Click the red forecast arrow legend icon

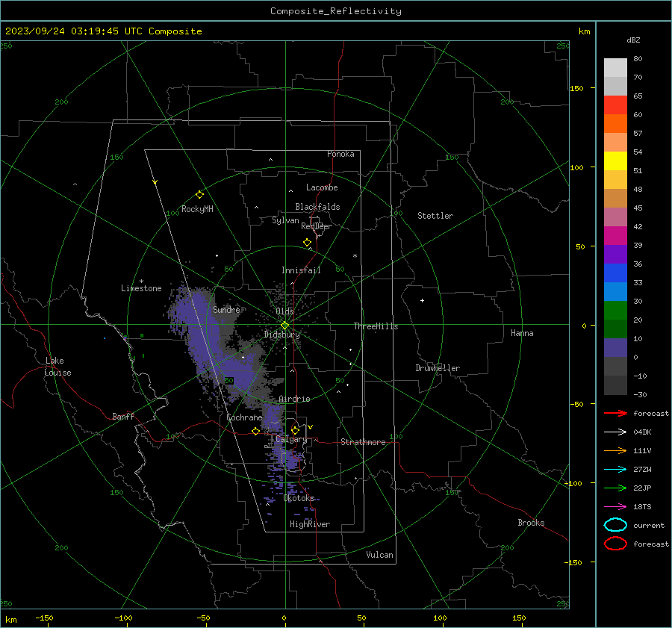click(x=615, y=413)
